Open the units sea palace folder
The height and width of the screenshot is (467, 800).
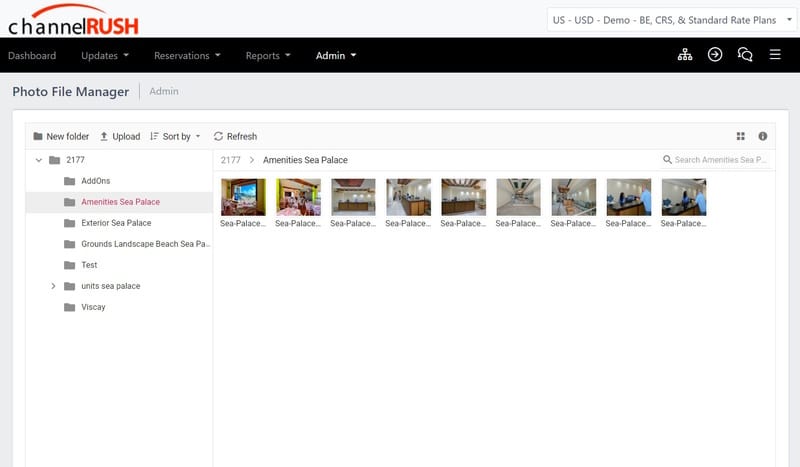[110, 286]
